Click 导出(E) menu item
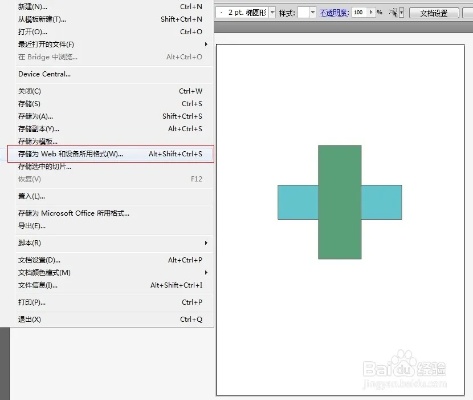The image size is (473, 400). (x=110, y=226)
